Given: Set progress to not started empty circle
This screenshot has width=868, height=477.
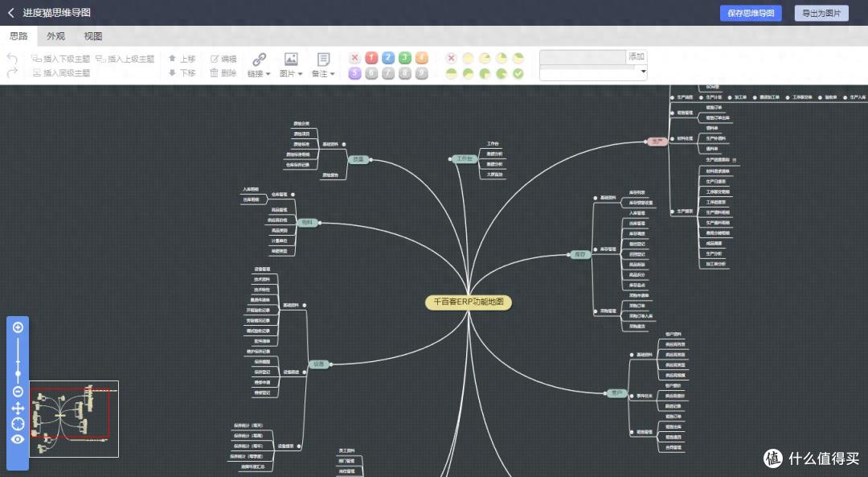Looking at the screenshot, I should pyautogui.click(x=468, y=58).
